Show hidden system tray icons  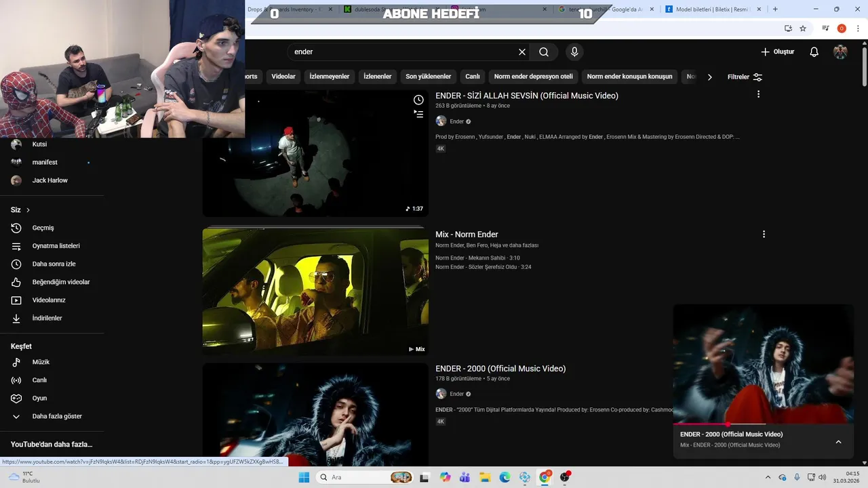coord(768,477)
